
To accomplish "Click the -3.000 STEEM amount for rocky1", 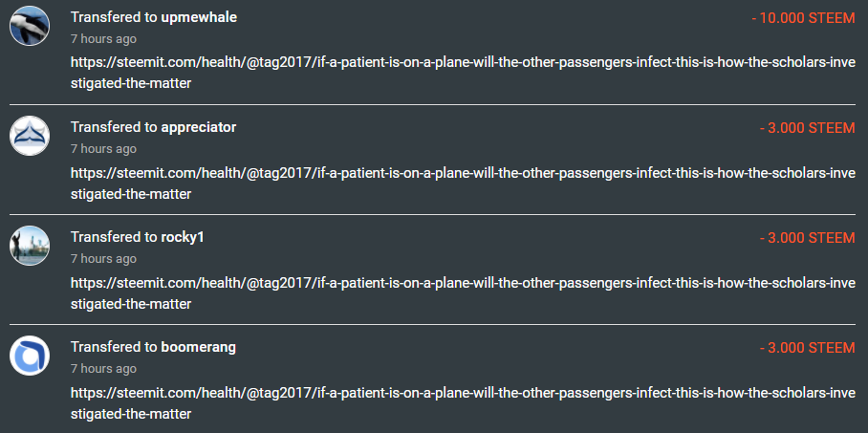I will click(x=807, y=237).
